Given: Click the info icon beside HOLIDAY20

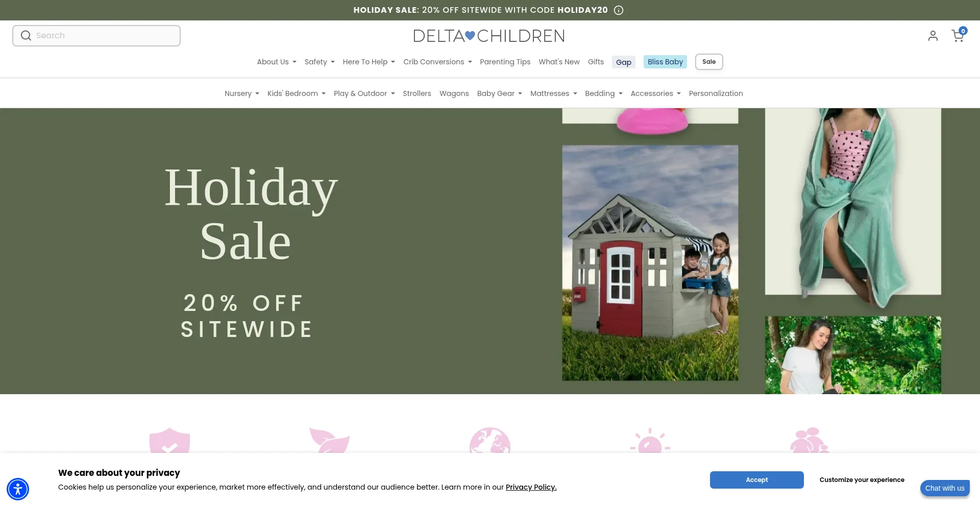Looking at the screenshot, I should click(619, 10).
